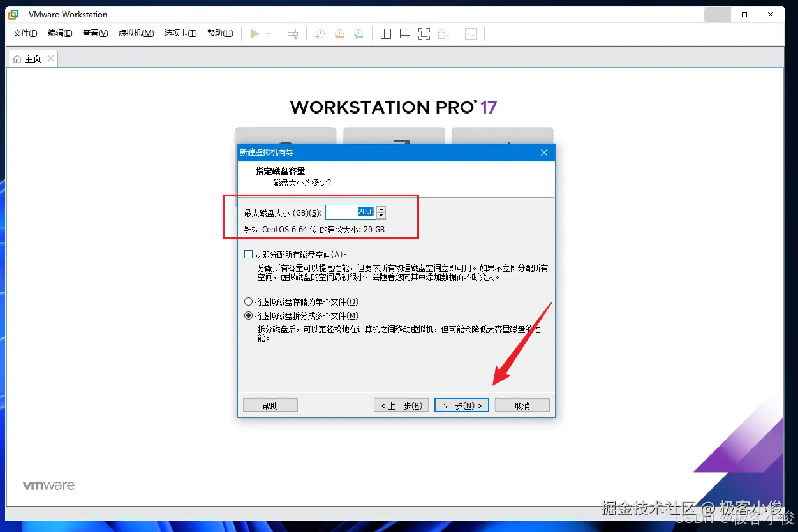Open the 查看(V) menu
Screen dimensions: 798x532
pos(96,33)
